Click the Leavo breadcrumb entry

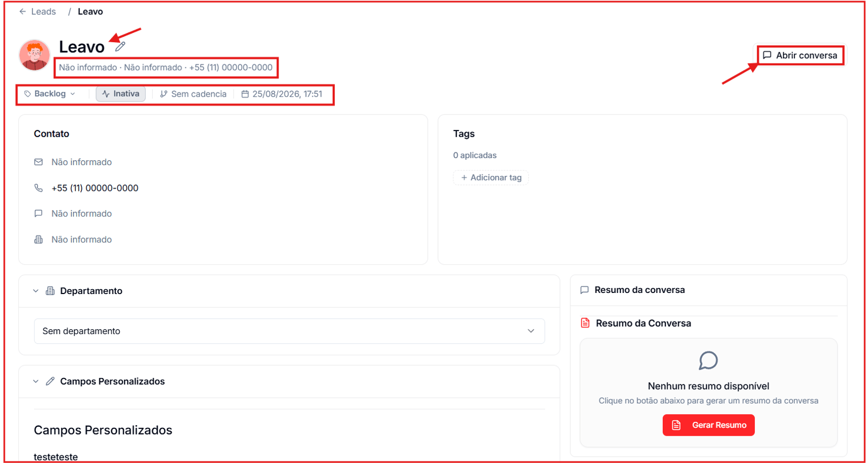click(90, 12)
